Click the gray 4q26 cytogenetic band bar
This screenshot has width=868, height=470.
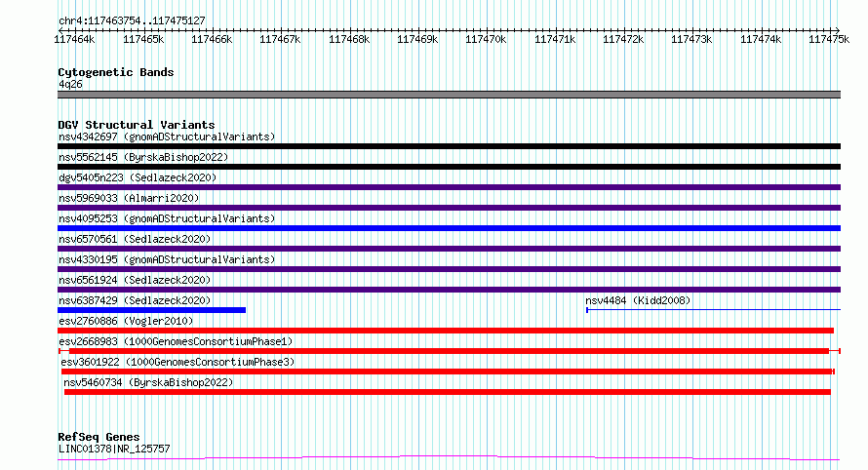point(449,95)
